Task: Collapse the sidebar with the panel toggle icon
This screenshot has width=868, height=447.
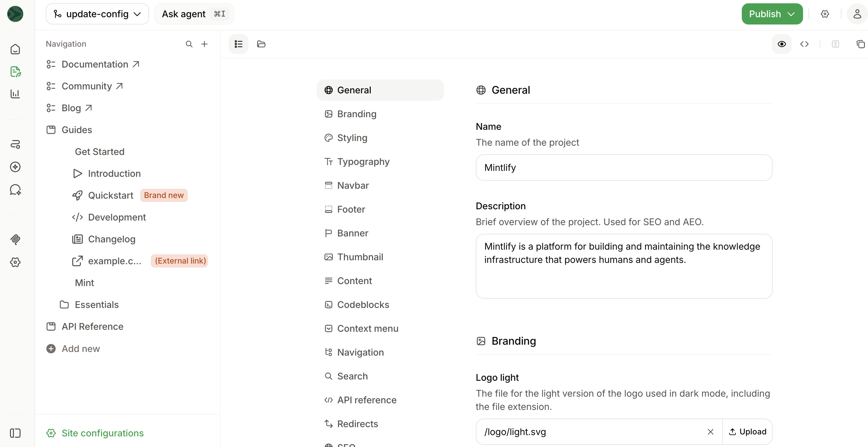Action: point(15,433)
